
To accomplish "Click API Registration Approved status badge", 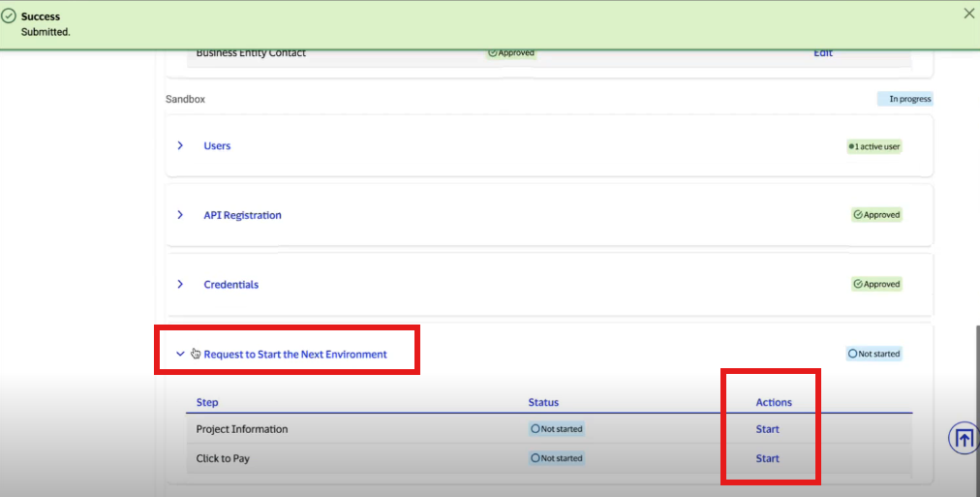I will coord(876,214).
